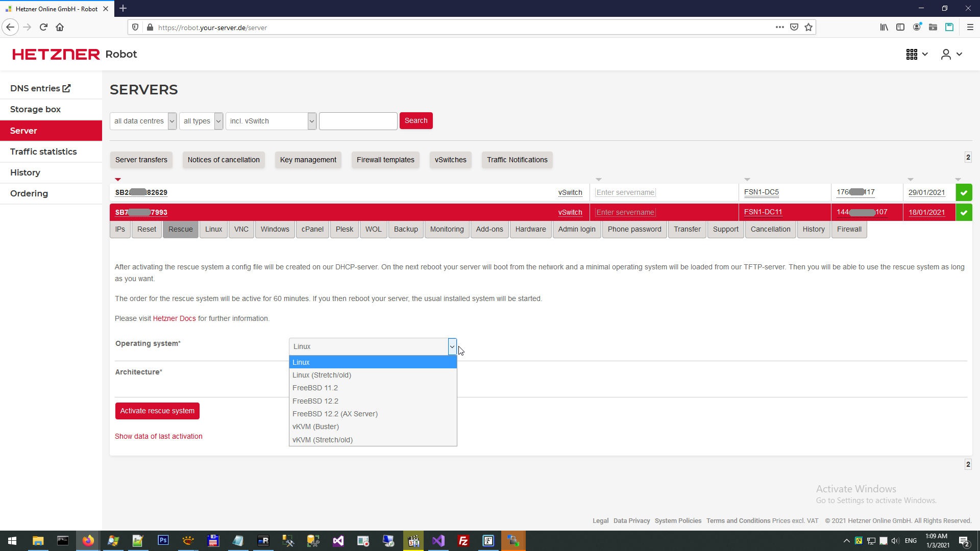
Task: Open the Hetzner Docs link
Action: [174, 318]
